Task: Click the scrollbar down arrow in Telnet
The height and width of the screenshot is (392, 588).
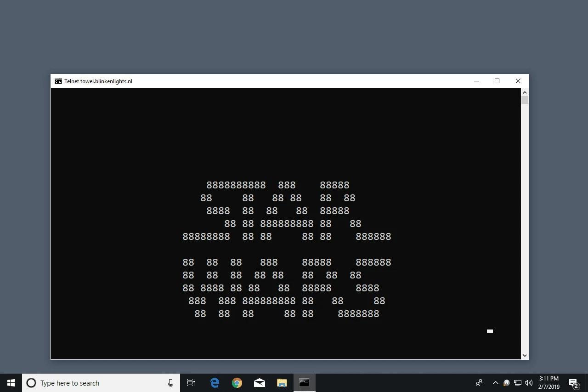Action: [x=525, y=356]
